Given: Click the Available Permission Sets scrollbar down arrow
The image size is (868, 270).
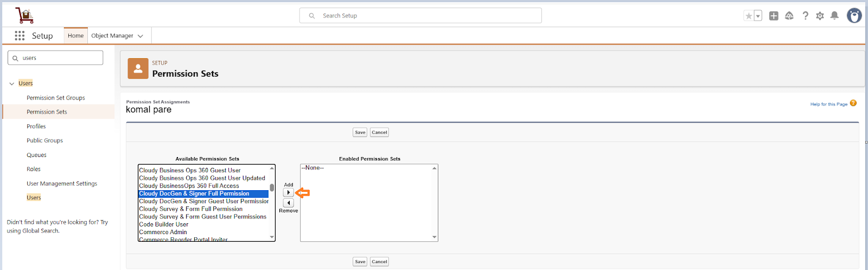Looking at the screenshot, I should (x=272, y=237).
